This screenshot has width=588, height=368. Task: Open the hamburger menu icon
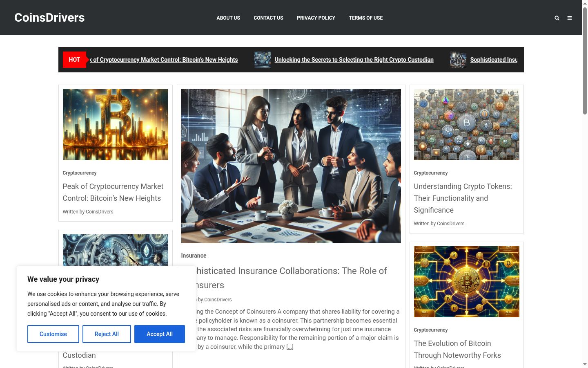pos(570,18)
